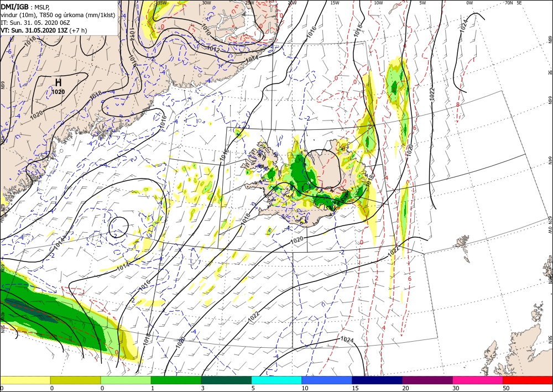Click the legend value '15'
553x392 pixels.
click(x=355, y=388)
